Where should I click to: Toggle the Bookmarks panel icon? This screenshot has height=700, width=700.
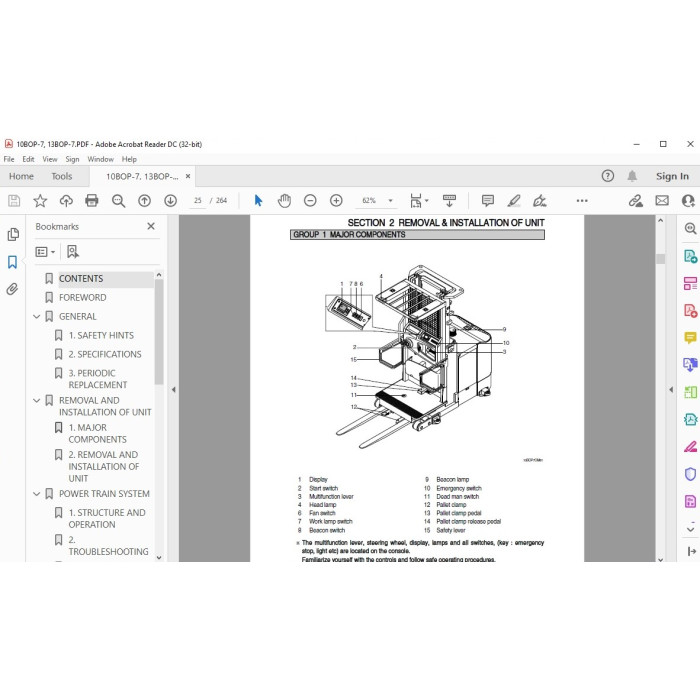(x=12, y=262)
